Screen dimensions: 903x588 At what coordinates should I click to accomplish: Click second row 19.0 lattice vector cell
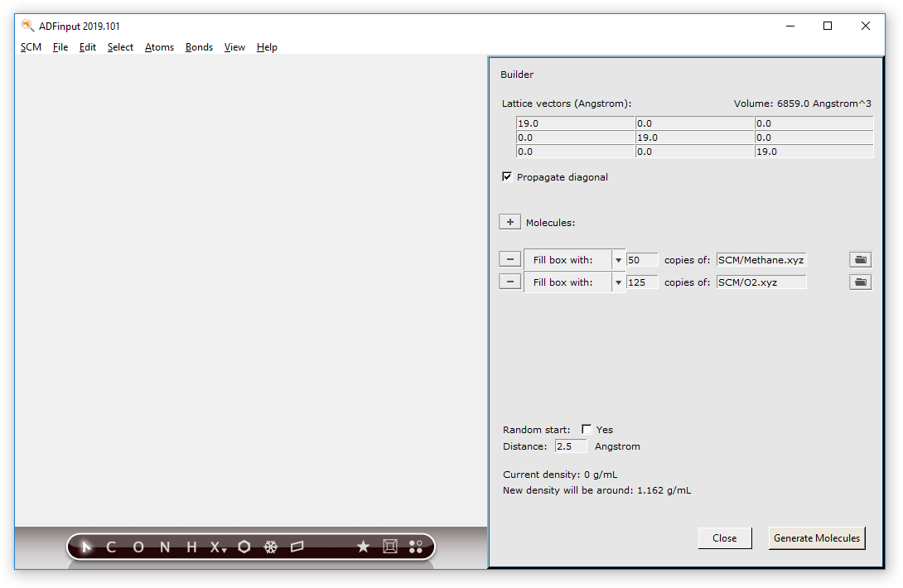click(694, 137)
